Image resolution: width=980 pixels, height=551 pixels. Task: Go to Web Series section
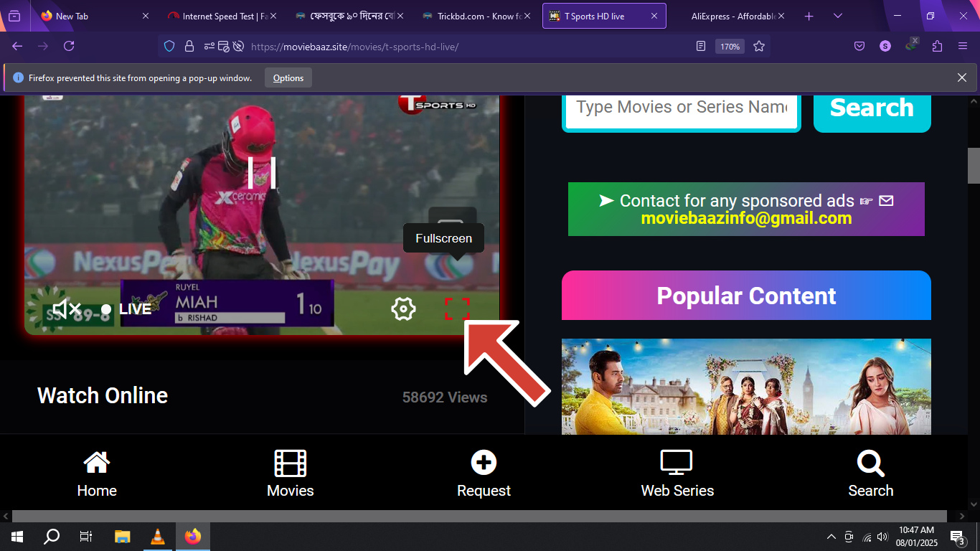click(677, 474)
